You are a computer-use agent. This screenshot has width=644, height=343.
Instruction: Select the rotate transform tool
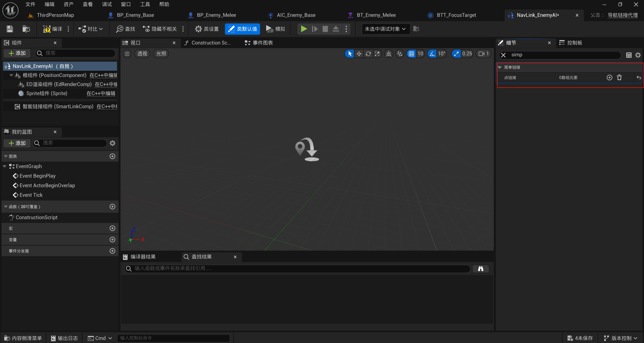[368, 54]
